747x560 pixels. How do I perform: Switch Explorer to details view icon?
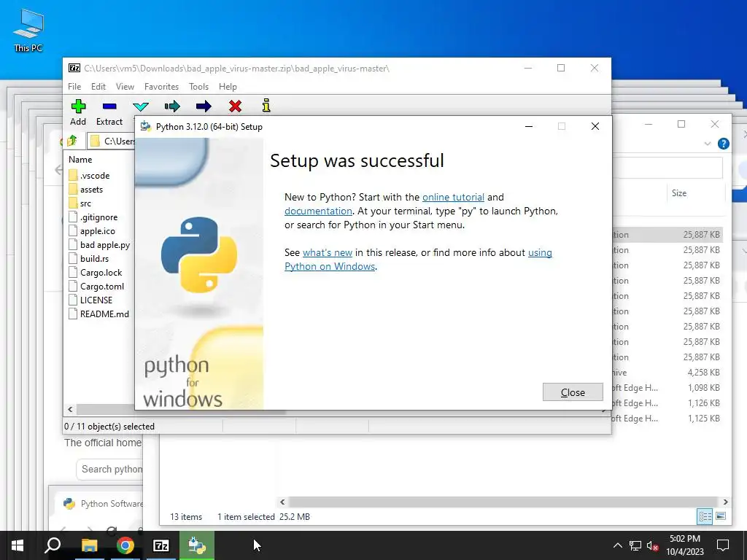click(705, 516)
